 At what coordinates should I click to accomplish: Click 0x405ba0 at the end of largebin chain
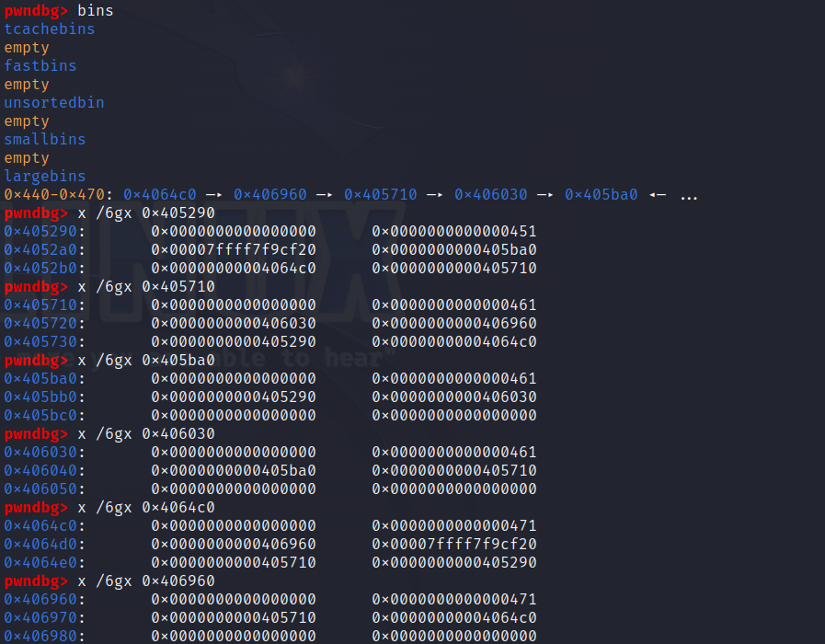click(x=601, y=194)
